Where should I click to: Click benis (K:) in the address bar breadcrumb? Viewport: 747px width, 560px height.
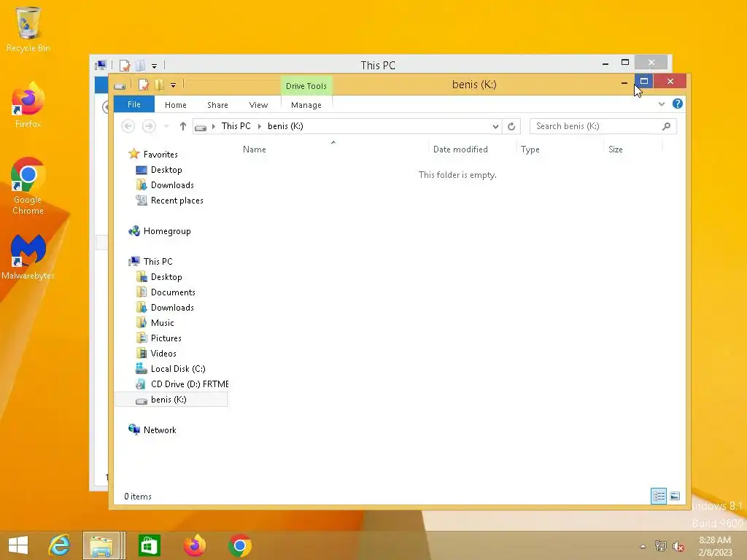click(285, 126)
